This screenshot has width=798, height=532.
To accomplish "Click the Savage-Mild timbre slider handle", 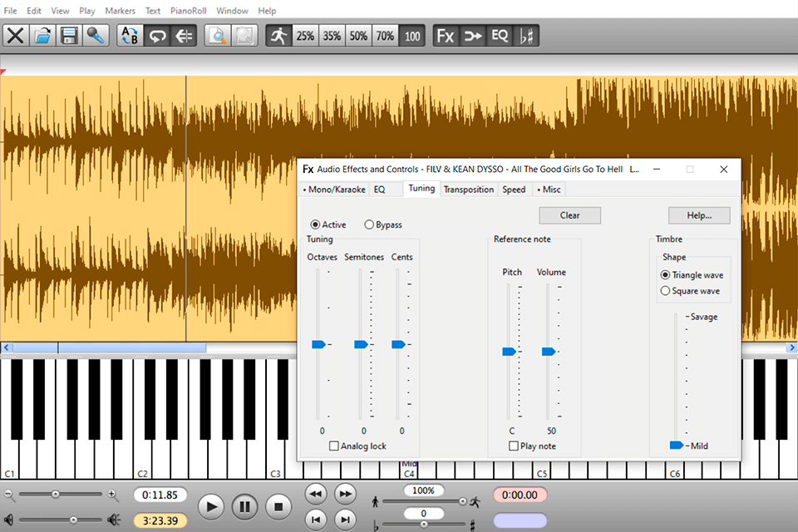I will tap(675, 446).
